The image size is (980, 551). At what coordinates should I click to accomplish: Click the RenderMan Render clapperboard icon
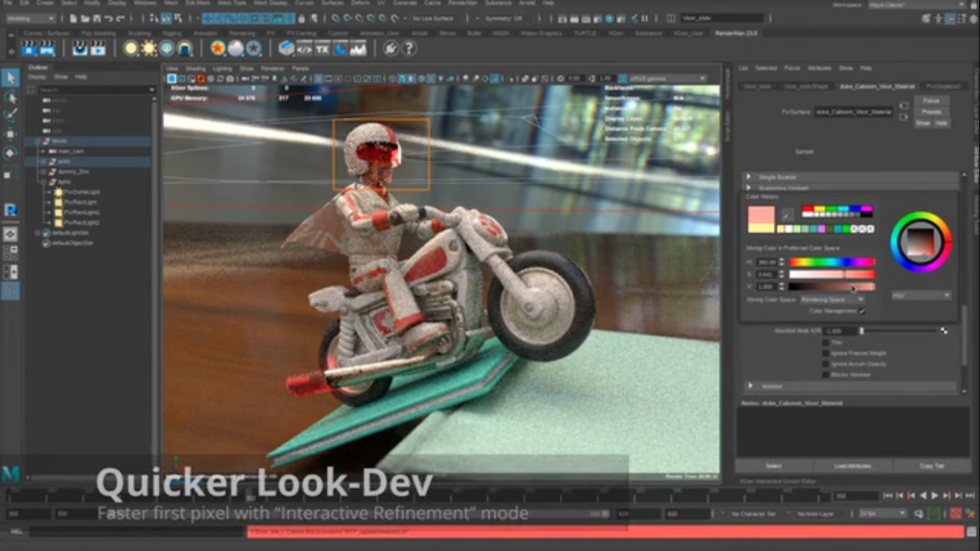click(x=30, y=48)
